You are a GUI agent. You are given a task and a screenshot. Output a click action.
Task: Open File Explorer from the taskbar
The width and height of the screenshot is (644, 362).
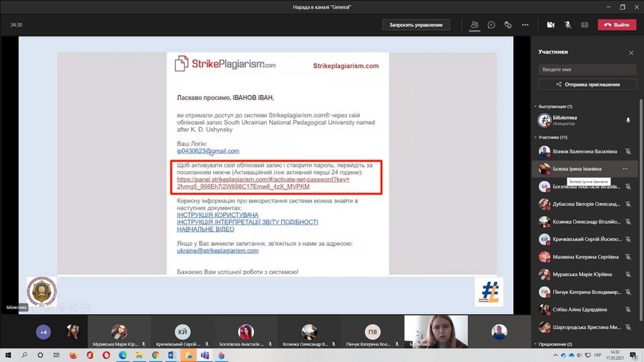pyautogui.click(x=139, y=355)
